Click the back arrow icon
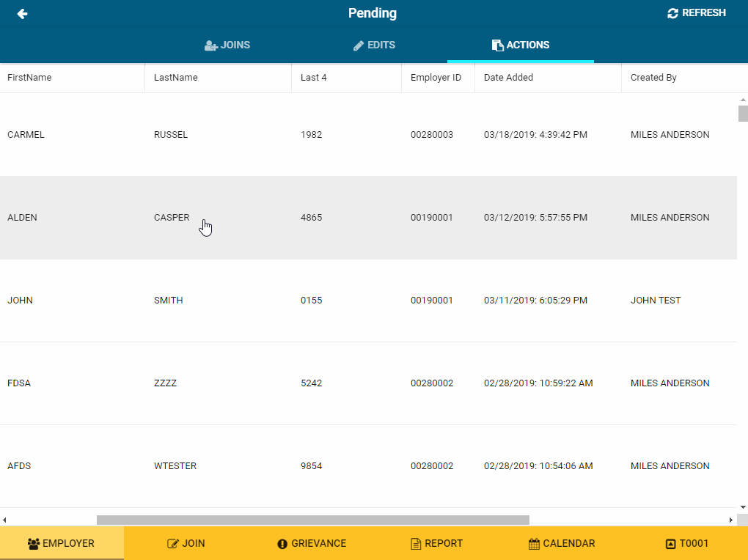The image size is (748, 560). tap(22, 14)
